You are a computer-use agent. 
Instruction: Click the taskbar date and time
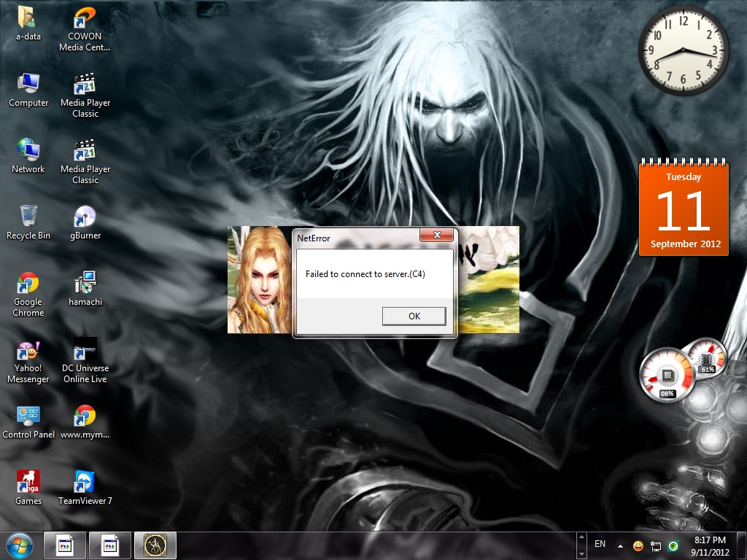point(709,545)
